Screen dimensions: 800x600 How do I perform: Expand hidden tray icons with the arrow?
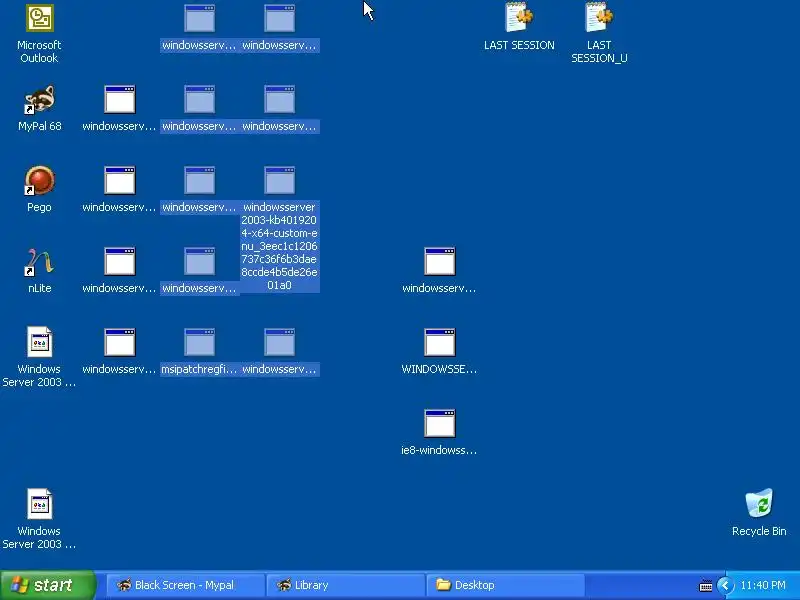click(725, 585)
